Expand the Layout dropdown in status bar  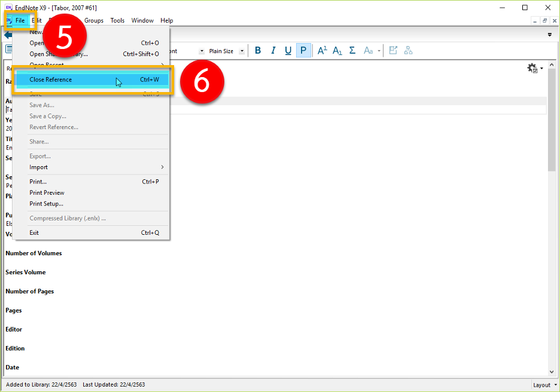pyautogui.click(x=544, y=385)
